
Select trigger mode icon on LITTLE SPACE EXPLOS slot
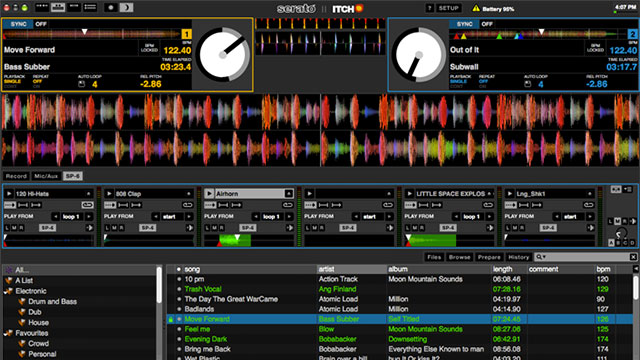point(410,205)
